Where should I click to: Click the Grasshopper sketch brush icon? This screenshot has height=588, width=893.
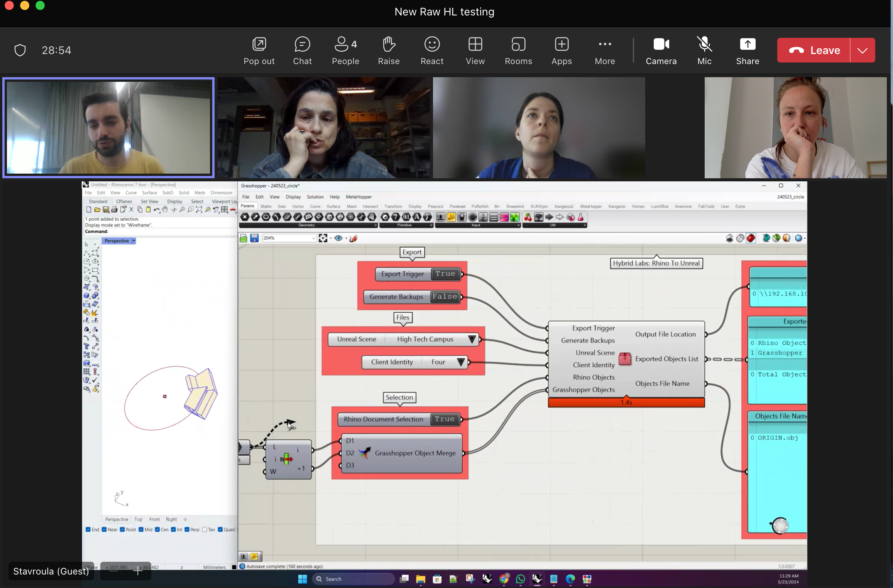353,238
